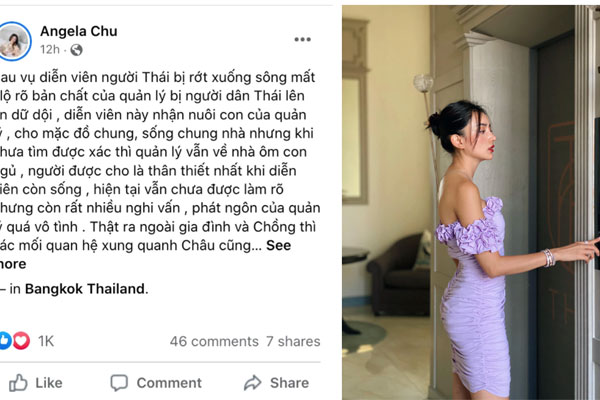Viewport: 600px width, 400px height.
Task: Click the Share arrow icon
Action: pos(253,382)
